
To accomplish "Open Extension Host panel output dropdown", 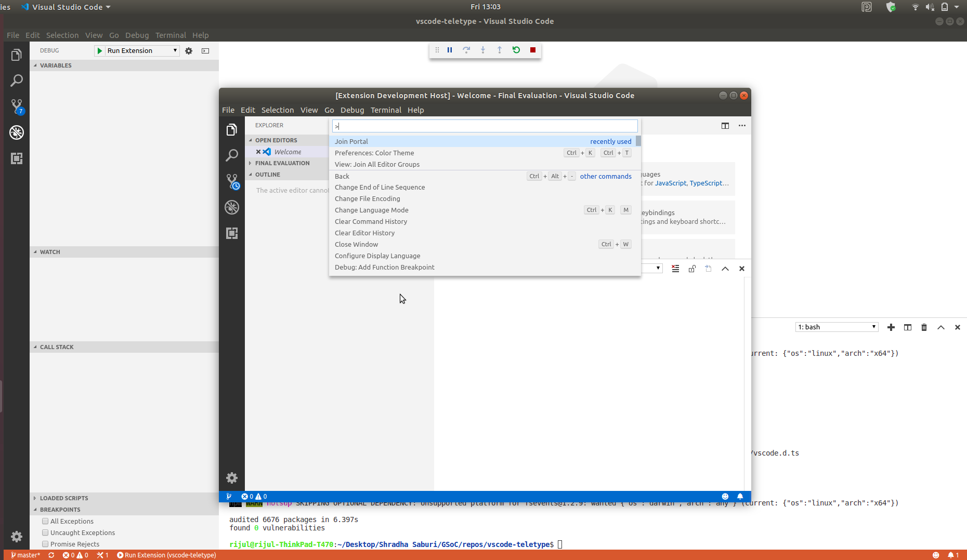I will point(652,268).
